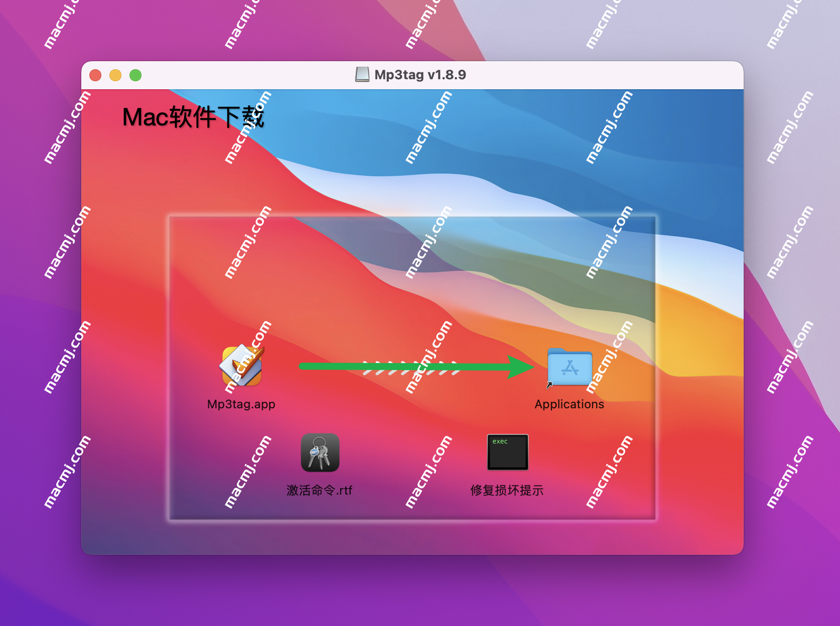840x626 pixels.
Task: Minimize the window with the yellow button
Action: [x=115, y=75]
